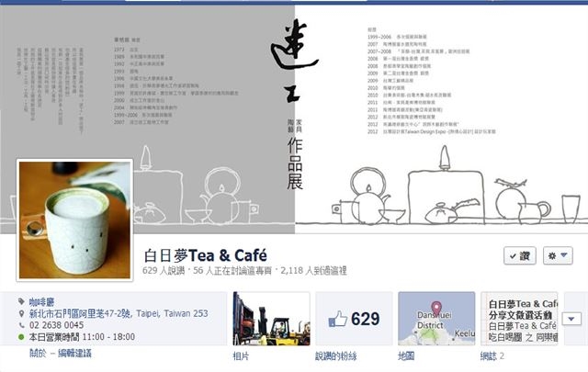
Task: Click the 咖啡廳 category link
Action: (41, 302)
